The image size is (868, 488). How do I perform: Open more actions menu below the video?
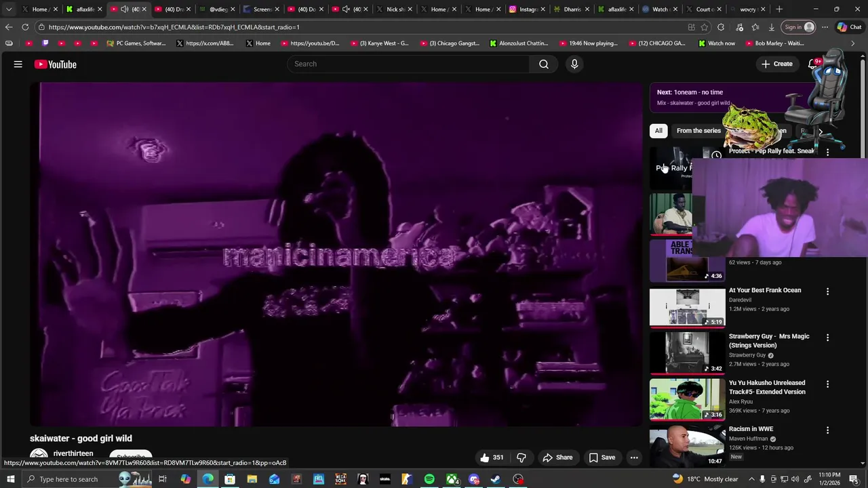pos(634,457)
